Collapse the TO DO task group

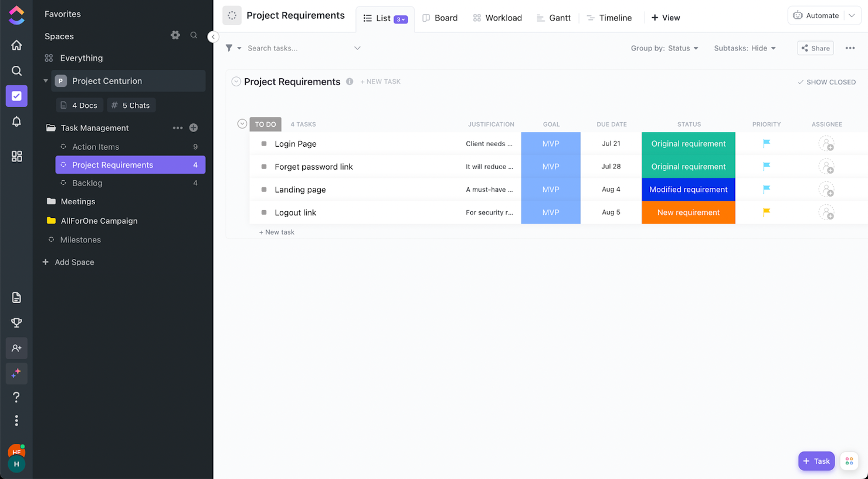tap(242, 124)
